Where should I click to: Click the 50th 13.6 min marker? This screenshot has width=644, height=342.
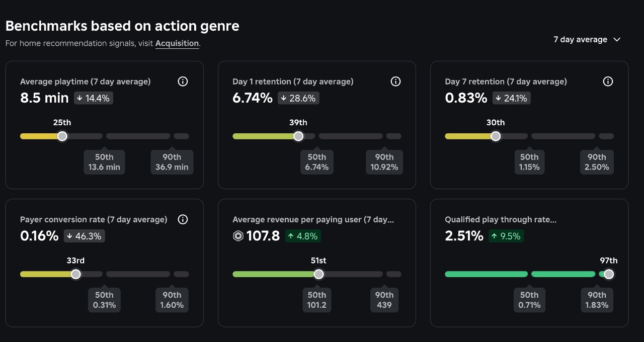pyautogui.click(x=104, y=162)
